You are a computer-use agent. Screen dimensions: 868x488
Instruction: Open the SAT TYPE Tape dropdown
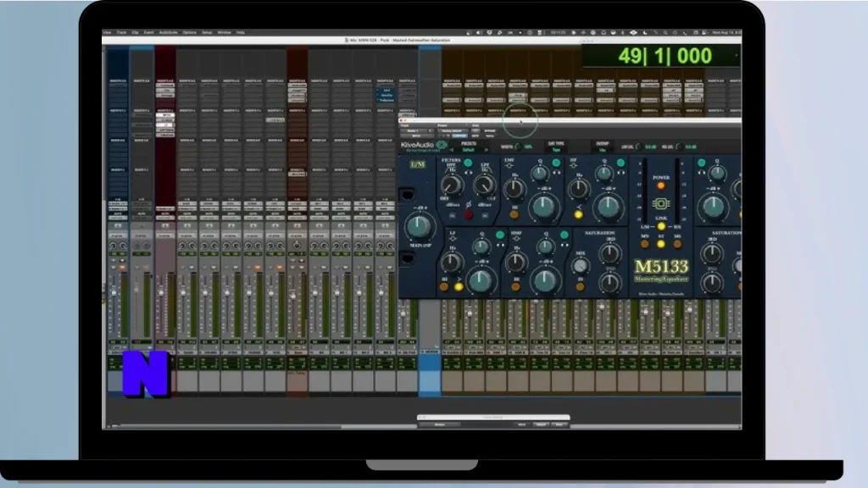(x=556, y=150)
